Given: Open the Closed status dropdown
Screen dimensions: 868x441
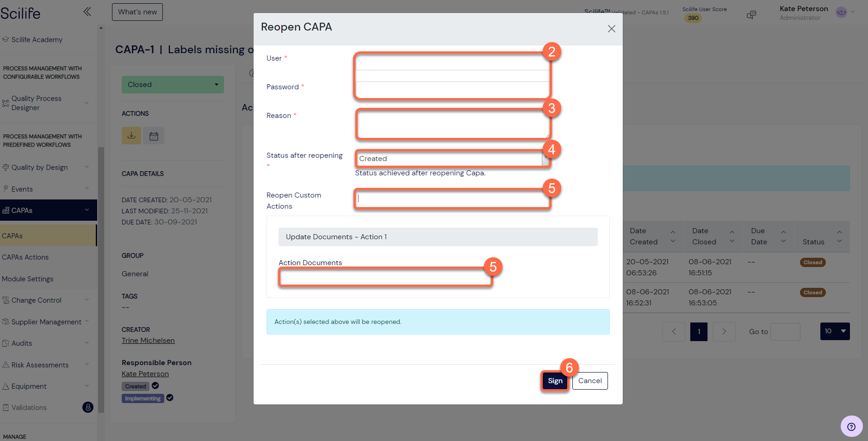Looking at the screenshot, I should point(173,85).
